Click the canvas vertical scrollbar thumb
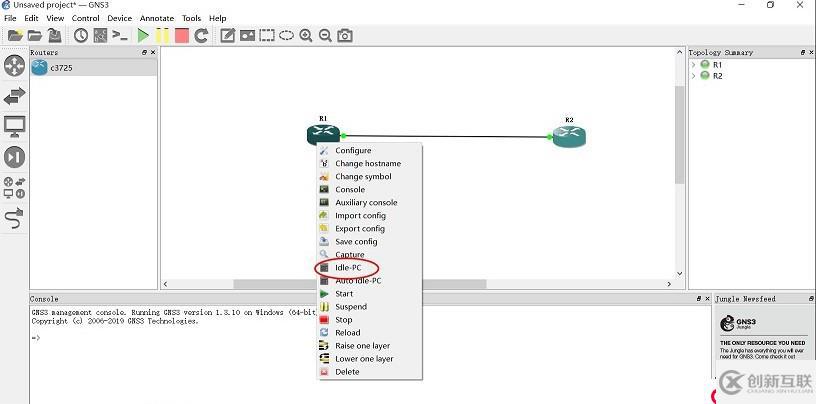This screenshot has height=404, width=816. click(680, 134)
